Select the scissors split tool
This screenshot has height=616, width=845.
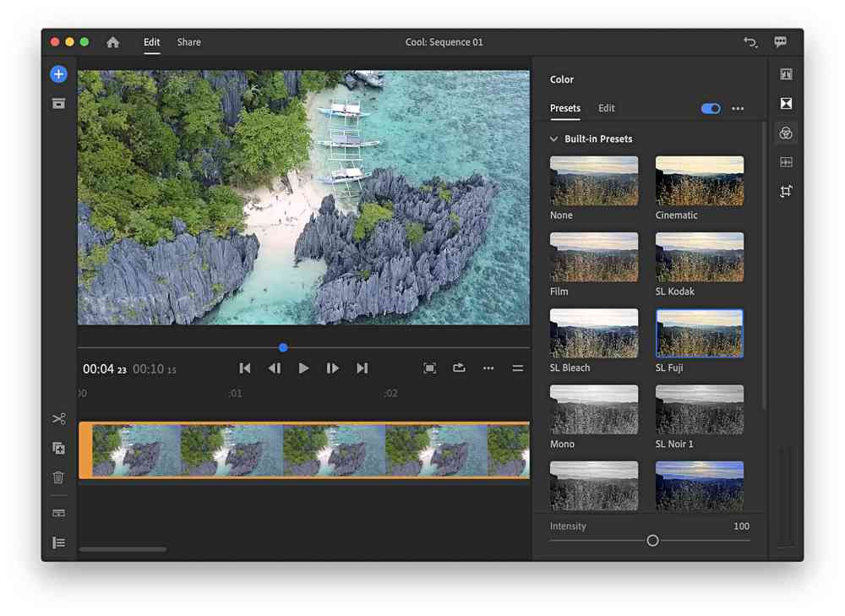click(59, 419)
